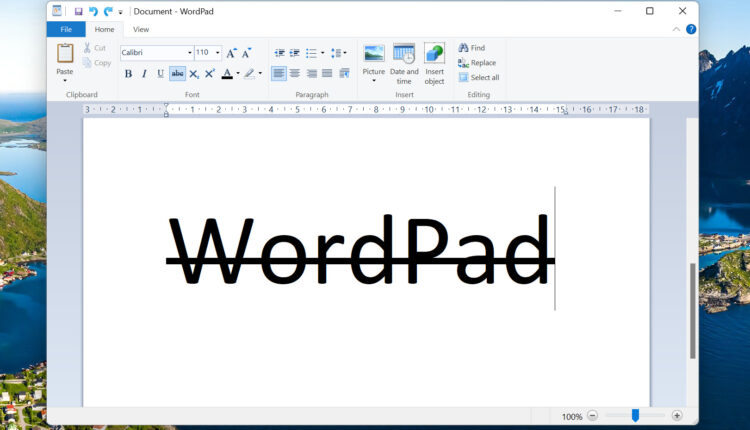The height and width of the screenshot is (430, 750).
Task: Center align the paragraph
Action: [x=294, y=73]
